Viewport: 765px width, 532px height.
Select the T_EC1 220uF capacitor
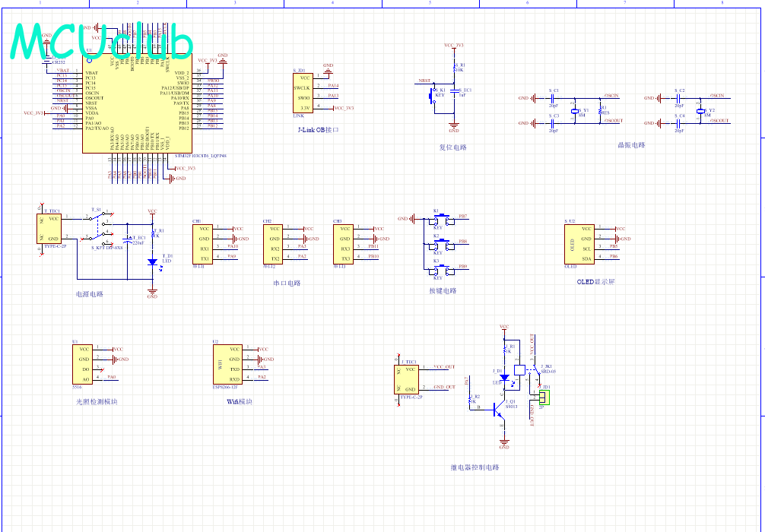pyautogui.click(x=128, y=242)
